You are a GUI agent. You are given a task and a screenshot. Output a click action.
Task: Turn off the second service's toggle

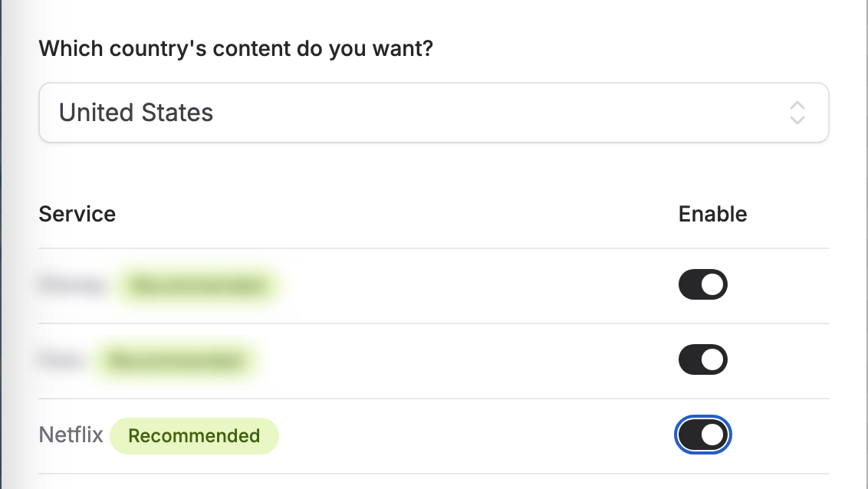(x=702, y=360)
